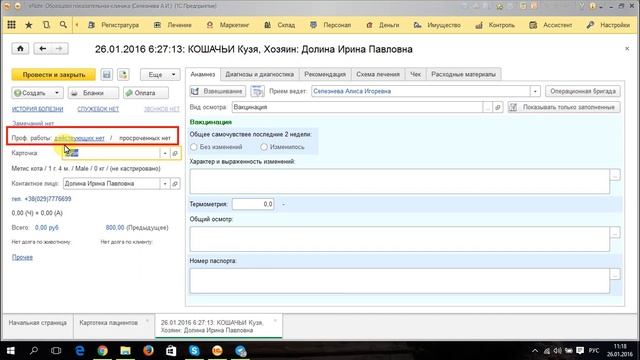Image resolution: width=640 pixels, height=360 pixels.
Task: Open Favorites star icon
Action: (29, 25)
